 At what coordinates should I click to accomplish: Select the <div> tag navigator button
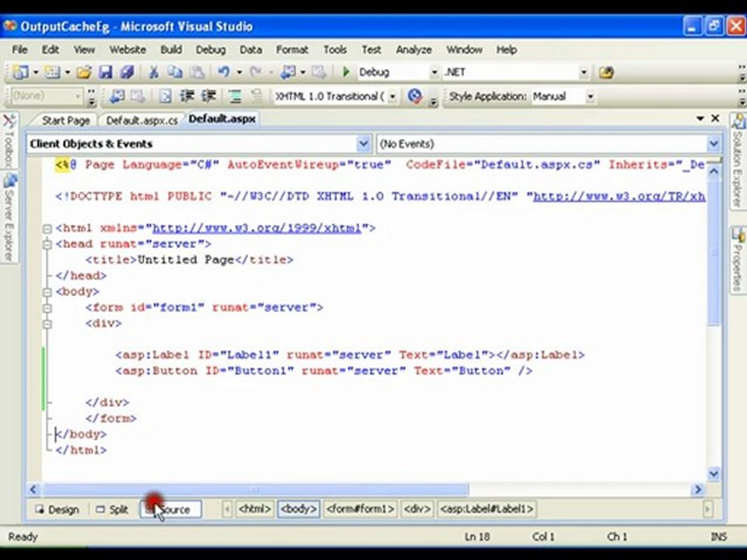417,509
